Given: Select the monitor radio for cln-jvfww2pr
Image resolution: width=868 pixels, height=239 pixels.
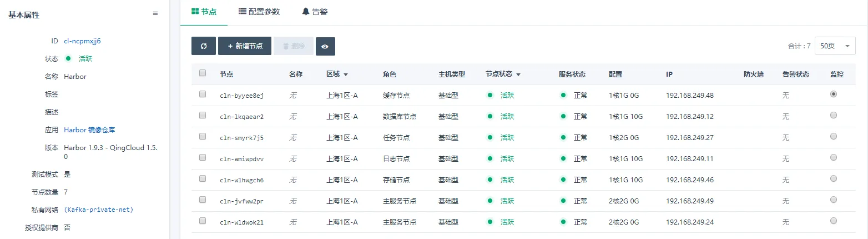Looking at the screenshot, I should pos(833,200).
